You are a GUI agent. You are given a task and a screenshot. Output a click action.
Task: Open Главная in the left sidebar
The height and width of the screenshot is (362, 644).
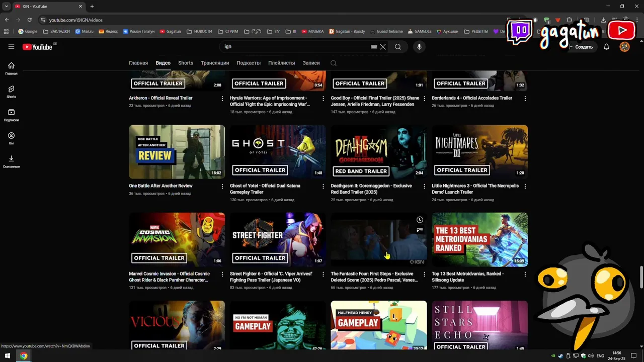[11, 68]
